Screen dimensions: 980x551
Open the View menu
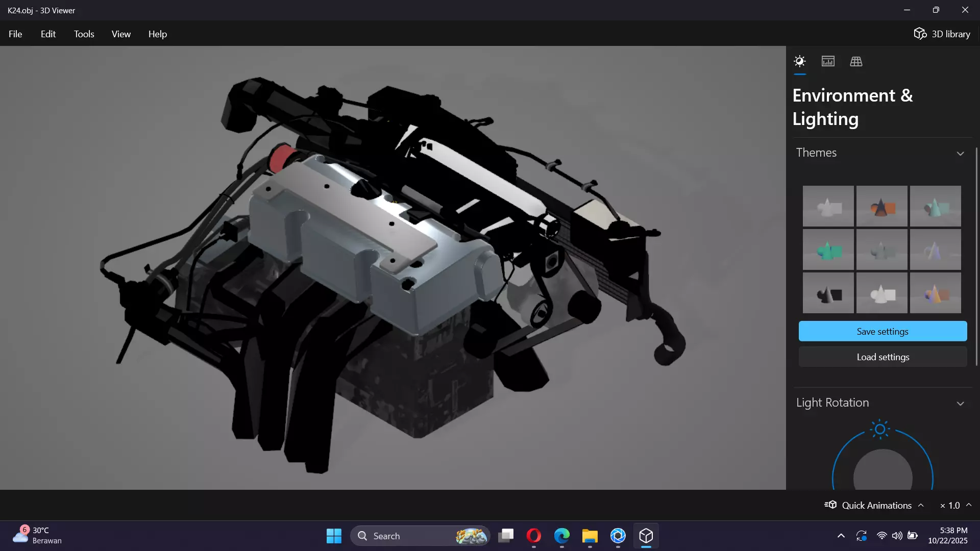(x=121, y=34)
